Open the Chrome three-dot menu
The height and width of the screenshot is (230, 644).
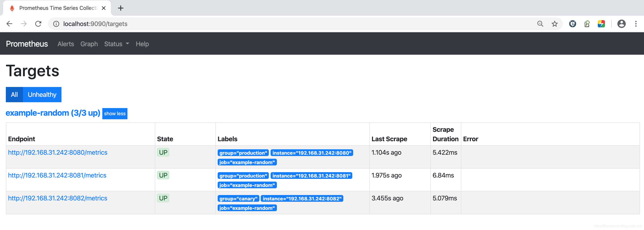pos(636,24)
